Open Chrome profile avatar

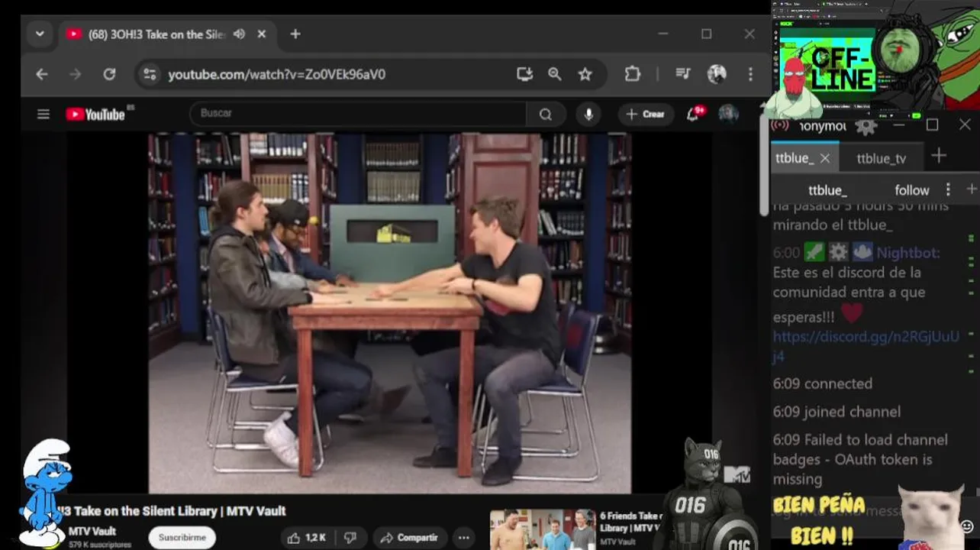click(x=717, y=74)
